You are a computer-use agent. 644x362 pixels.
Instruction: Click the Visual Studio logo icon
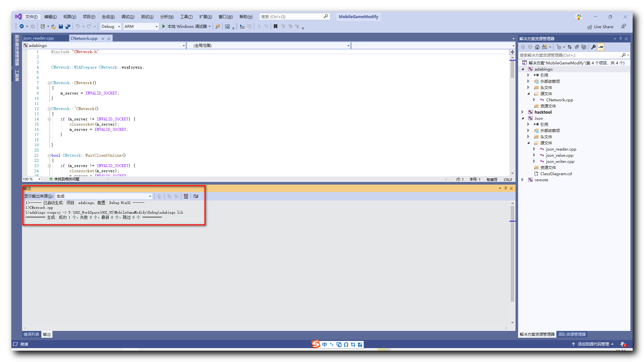coord(18,17)
